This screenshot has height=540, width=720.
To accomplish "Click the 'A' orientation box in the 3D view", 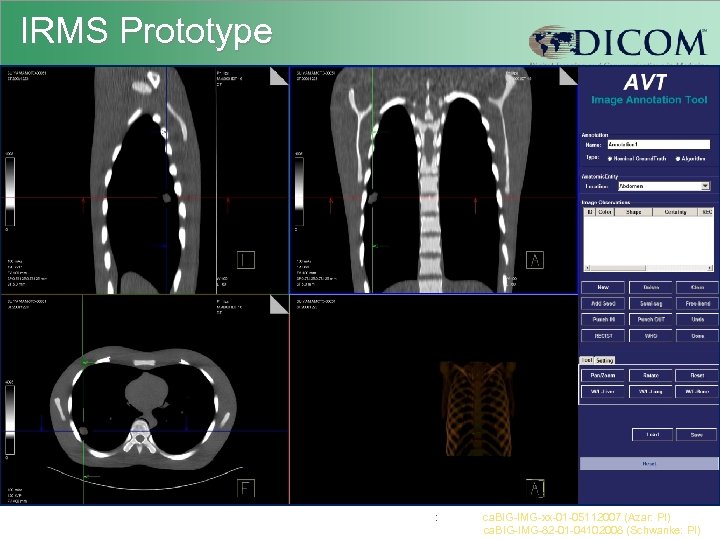I will tap(534, 488).
